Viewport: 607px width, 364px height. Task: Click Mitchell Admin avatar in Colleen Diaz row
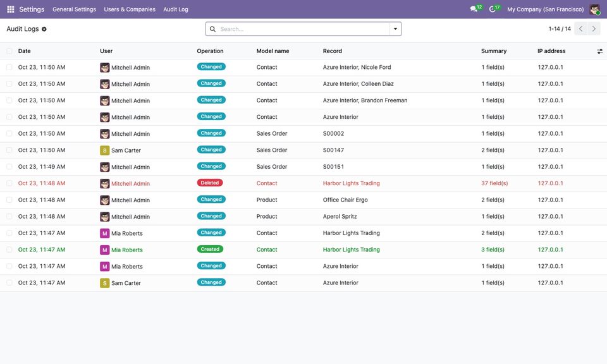[x=104, y=84]
